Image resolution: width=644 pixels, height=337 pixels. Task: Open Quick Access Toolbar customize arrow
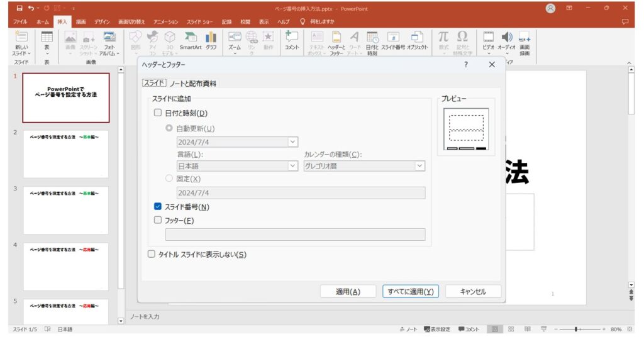click(73, 8)
